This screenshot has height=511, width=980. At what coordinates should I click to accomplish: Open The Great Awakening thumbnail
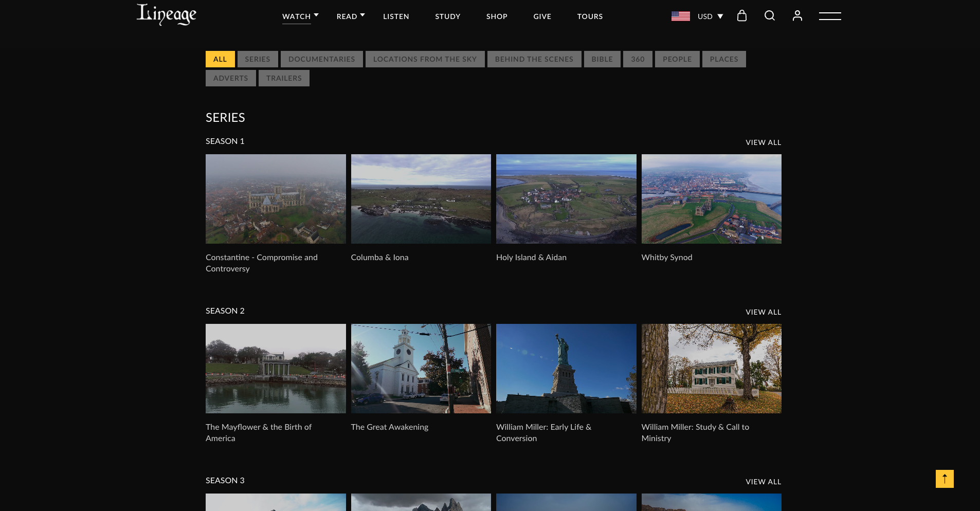coord(421,369)
